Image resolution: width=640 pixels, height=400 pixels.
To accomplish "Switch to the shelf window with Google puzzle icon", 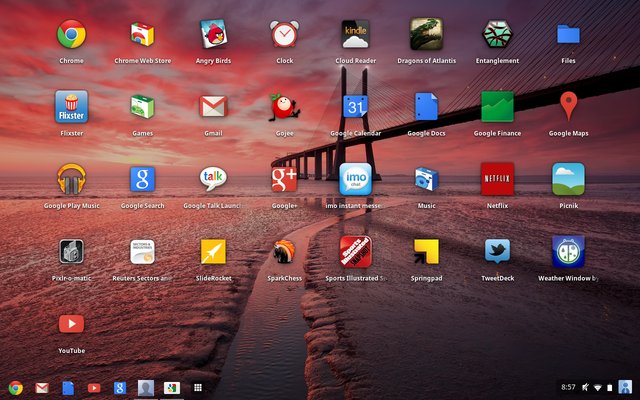I will 172,388.
